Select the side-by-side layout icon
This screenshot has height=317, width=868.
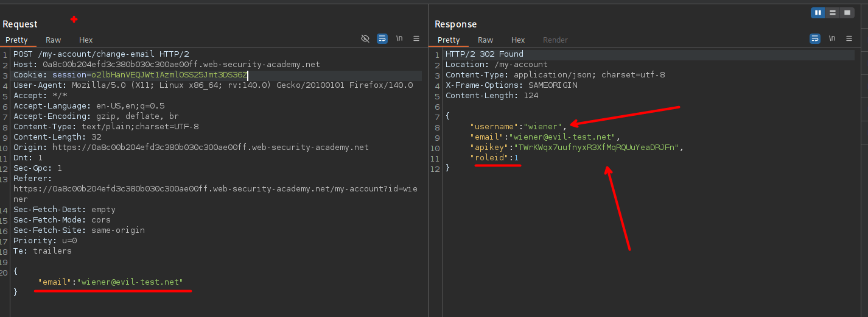pos(818,13)
